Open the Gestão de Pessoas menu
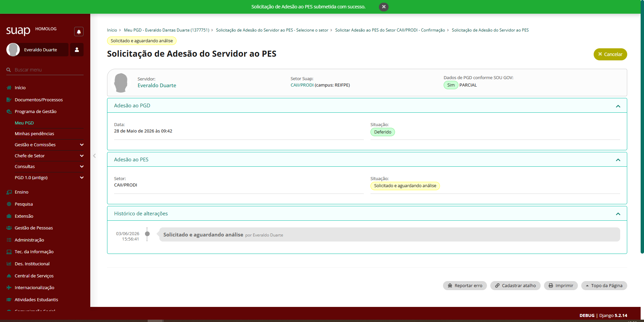 click(34, 228)
